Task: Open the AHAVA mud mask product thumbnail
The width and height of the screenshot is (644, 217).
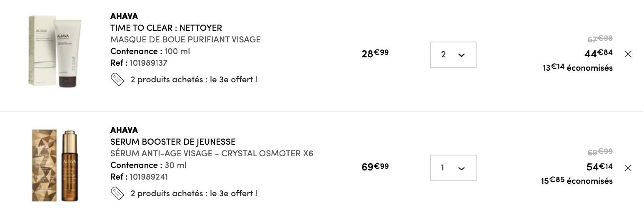Action: point(55,51)
